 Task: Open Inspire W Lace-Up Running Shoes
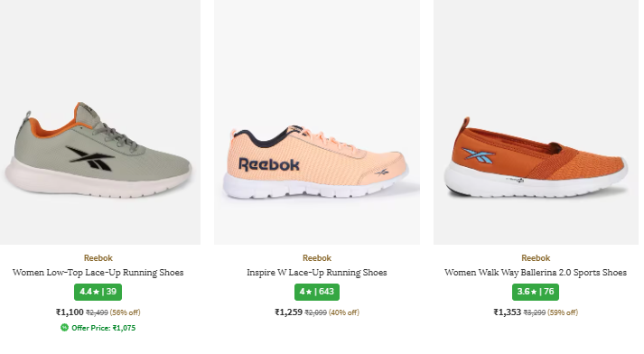(317, 273)
